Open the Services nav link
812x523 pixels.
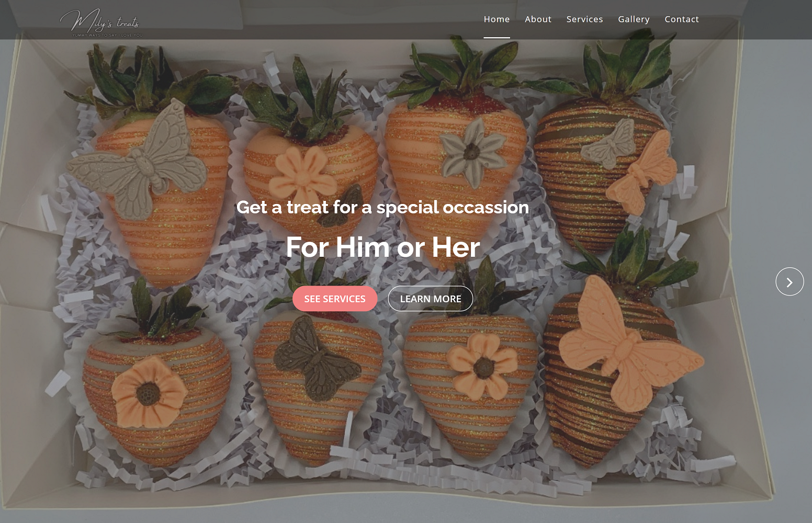(x=584, y=19)
